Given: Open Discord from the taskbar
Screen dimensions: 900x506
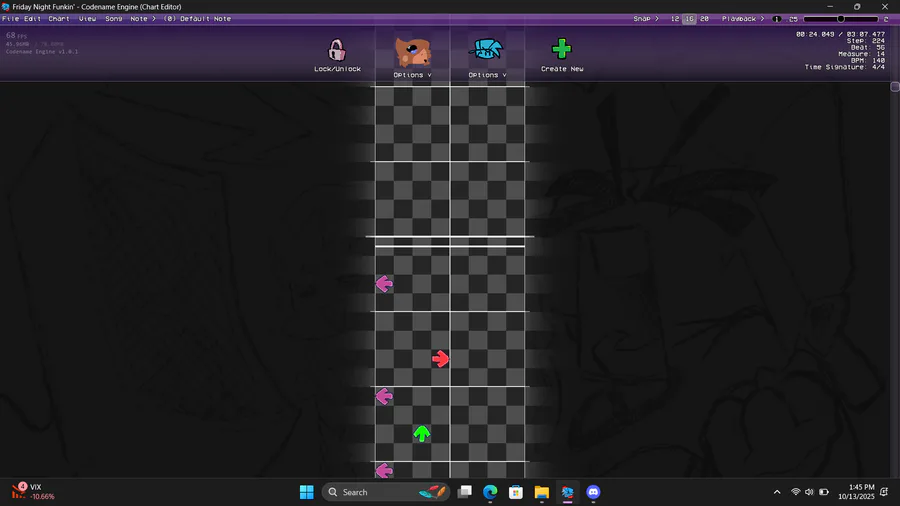Looking at the screenshot, I should 593,492.
